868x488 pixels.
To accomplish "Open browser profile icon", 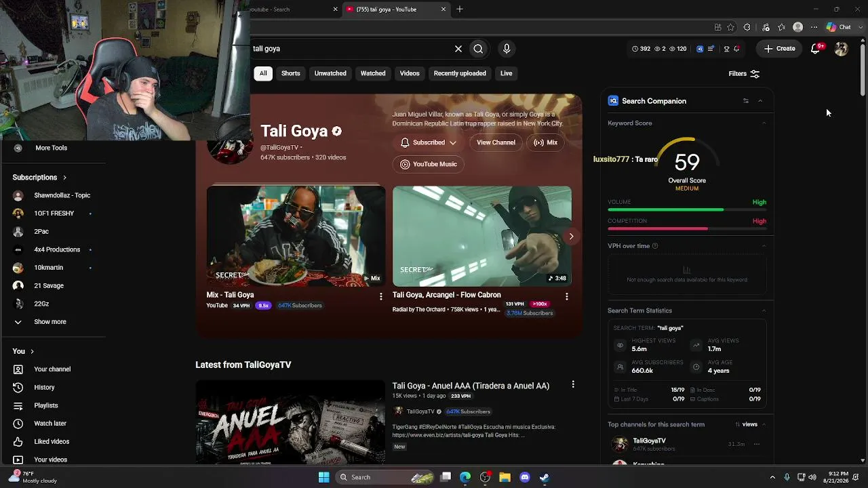I will (x=798, y=27).
